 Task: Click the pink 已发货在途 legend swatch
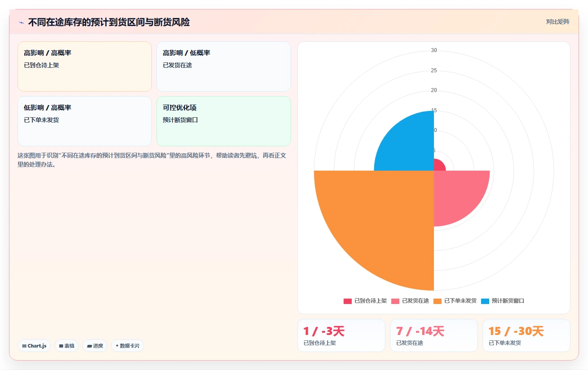[x=395, y=301]
